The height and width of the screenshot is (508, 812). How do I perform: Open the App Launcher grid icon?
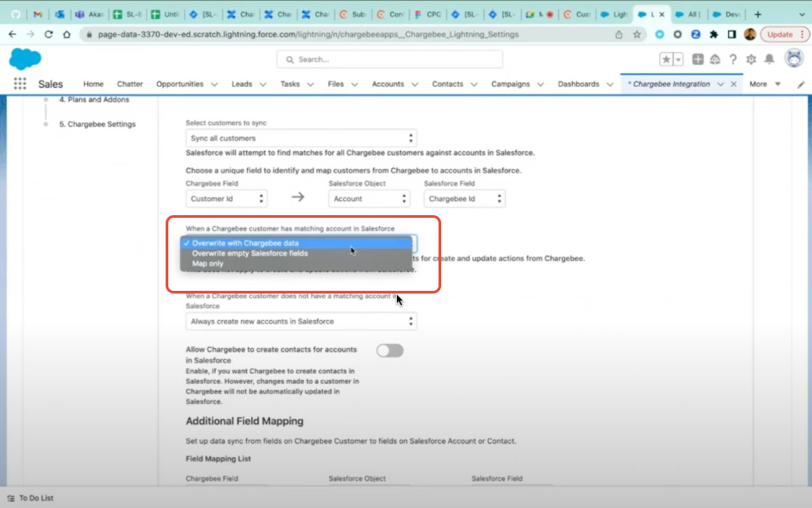(20, 84)
